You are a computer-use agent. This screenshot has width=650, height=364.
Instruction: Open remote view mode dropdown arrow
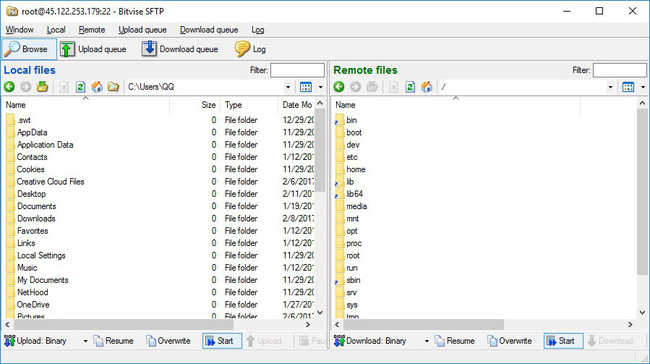click(x=643, y=87)
